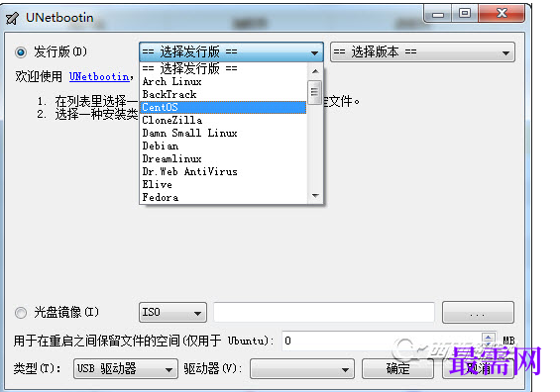Select the 发行版 (D) radio button

(21, 52)
